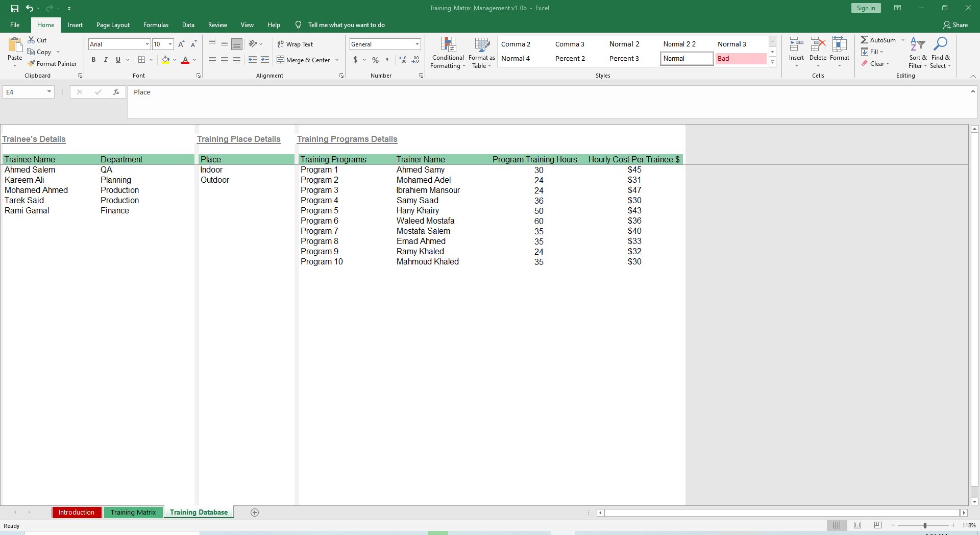
Task: Save the workbook using the disk icon
Action: pos(15,8)
